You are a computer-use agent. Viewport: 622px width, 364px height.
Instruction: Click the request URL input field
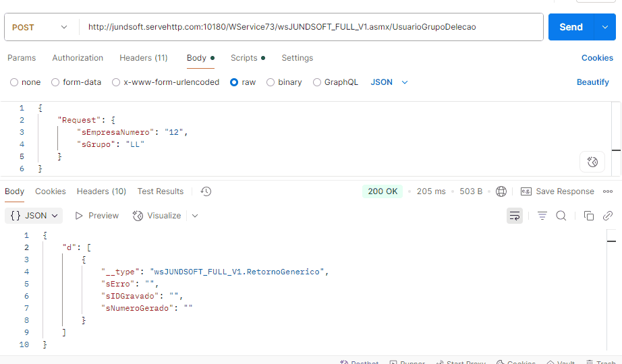click(310, 27)
